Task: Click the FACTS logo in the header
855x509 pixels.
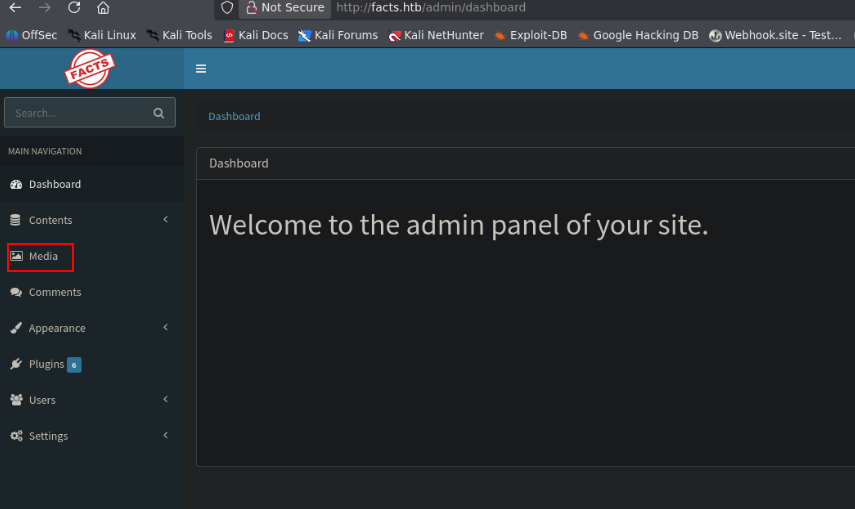Action: click(x=89, y=68)
